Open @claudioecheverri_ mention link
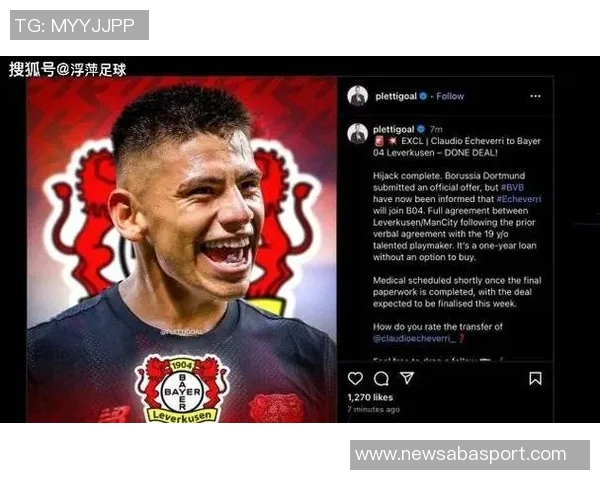The image size is (600, 480). 414,338
